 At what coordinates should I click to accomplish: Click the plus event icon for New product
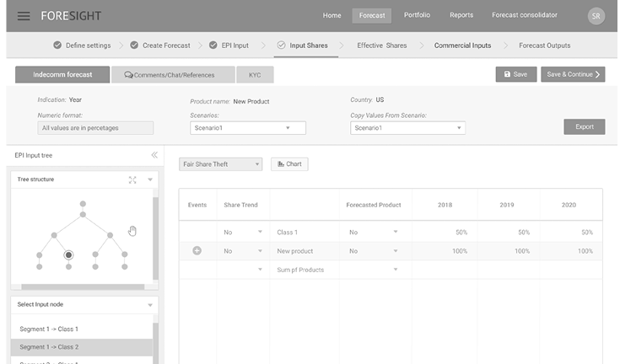tap(197, 251)
